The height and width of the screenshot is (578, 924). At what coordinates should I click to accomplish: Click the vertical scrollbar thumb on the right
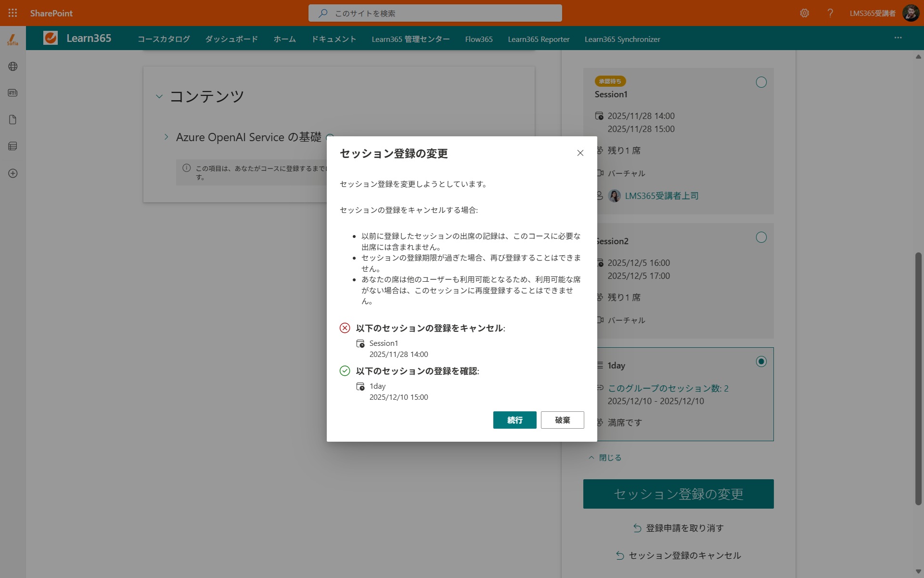[918, 379]
